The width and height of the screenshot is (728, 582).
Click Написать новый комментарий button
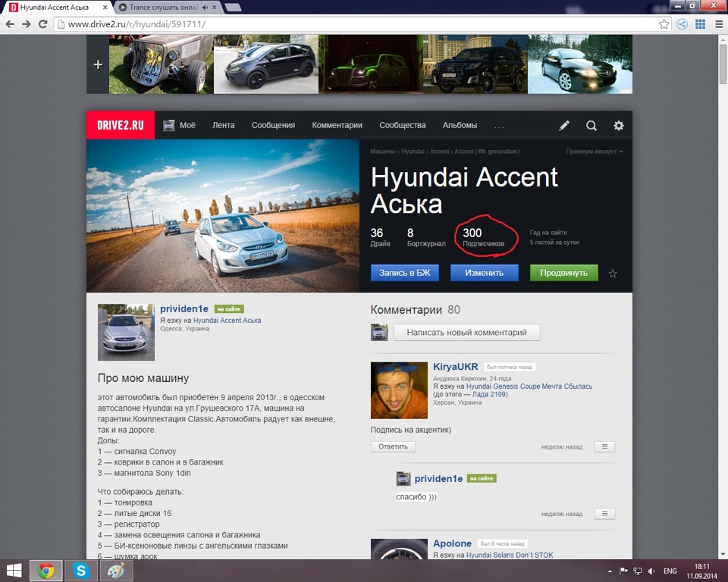(466, 333)
